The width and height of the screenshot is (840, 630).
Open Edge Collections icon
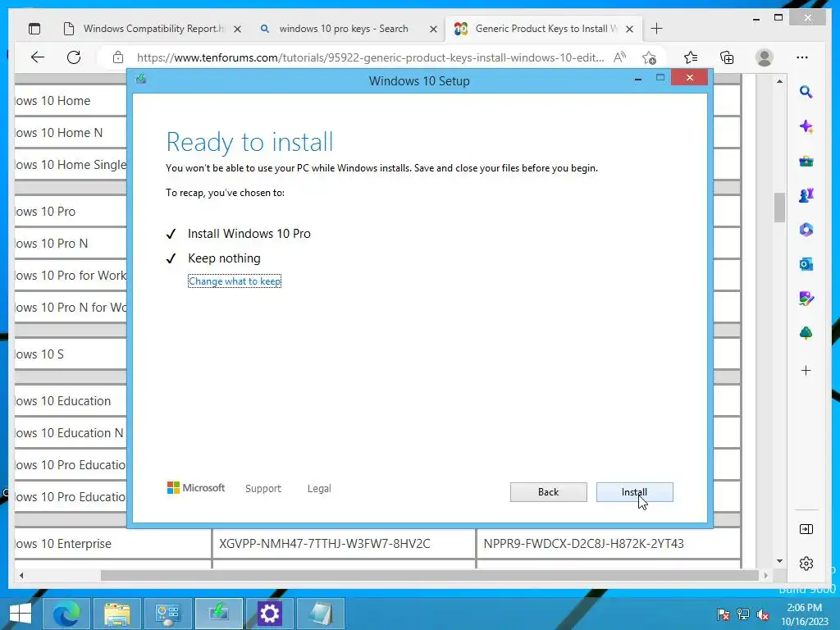pos(727,57)
